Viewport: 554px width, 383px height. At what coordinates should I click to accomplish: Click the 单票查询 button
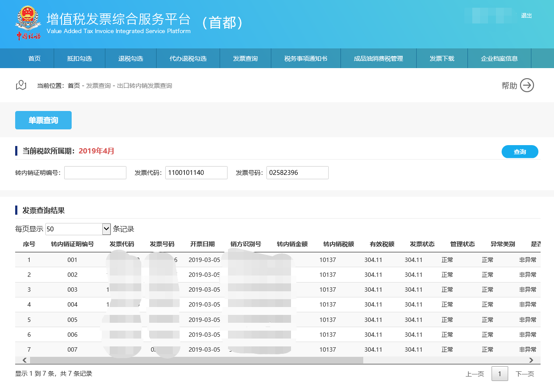[x=43, y=120]
